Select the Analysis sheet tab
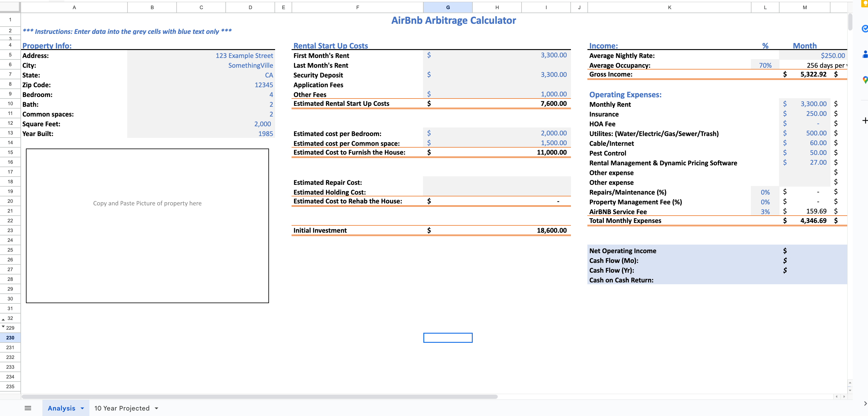This screenshot has width=868, height=416. tap(61, 408)
